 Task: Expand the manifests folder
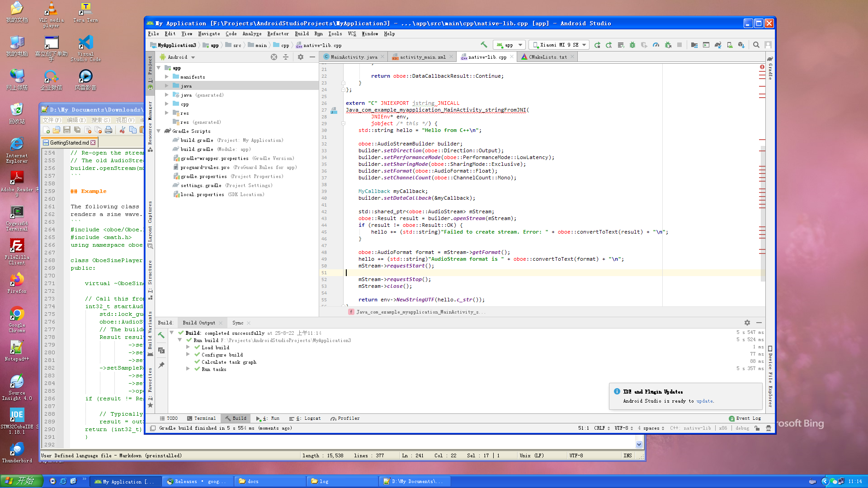coord(166,77)
